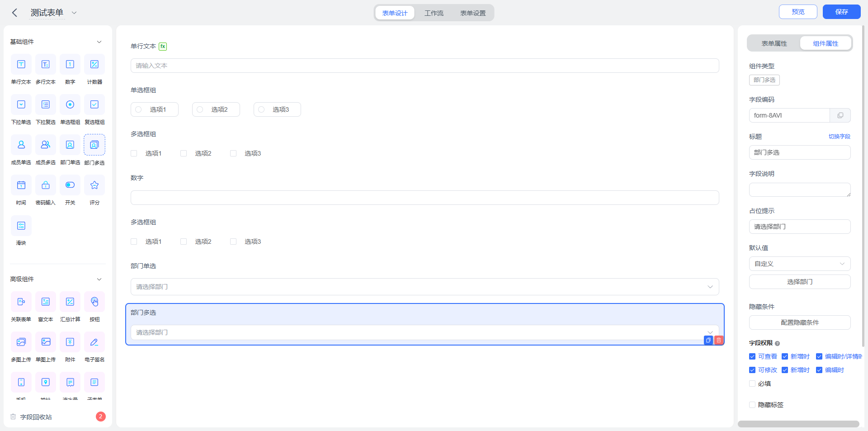This screenshot has width=868, height=431.
Task: Open the 表单属性 tab
Action: (774, 43)
